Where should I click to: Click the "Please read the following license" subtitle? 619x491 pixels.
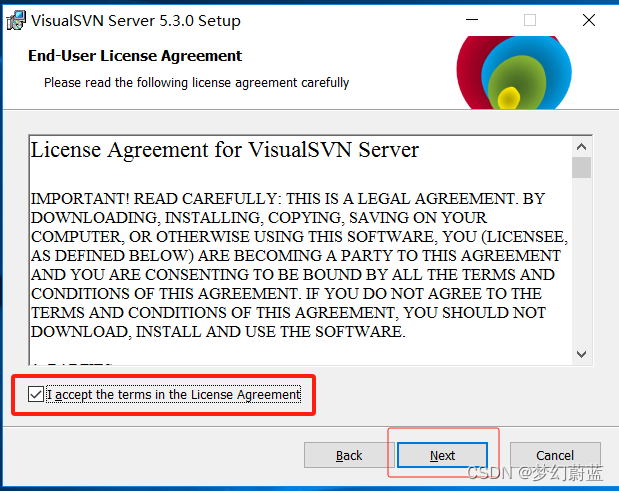(197, 83)
